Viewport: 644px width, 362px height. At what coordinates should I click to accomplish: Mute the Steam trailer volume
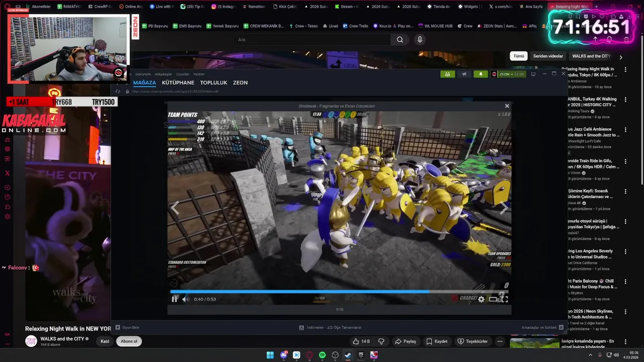pos(186,299)
